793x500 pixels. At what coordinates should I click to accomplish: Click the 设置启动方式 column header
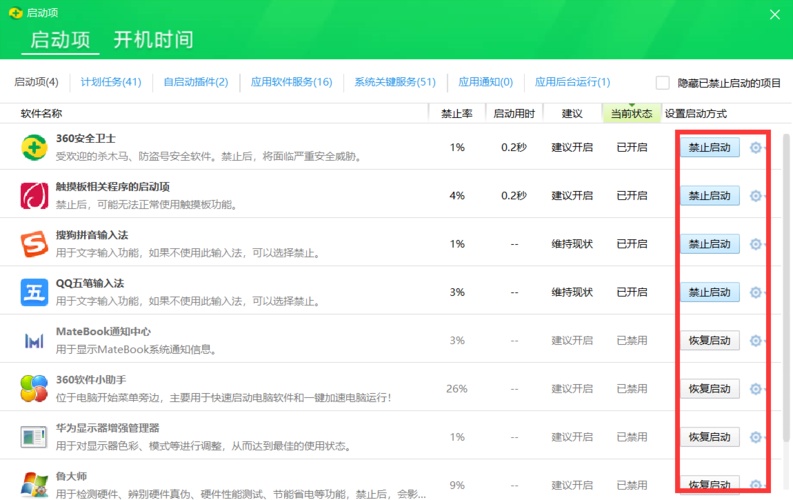tap(695, 114)
